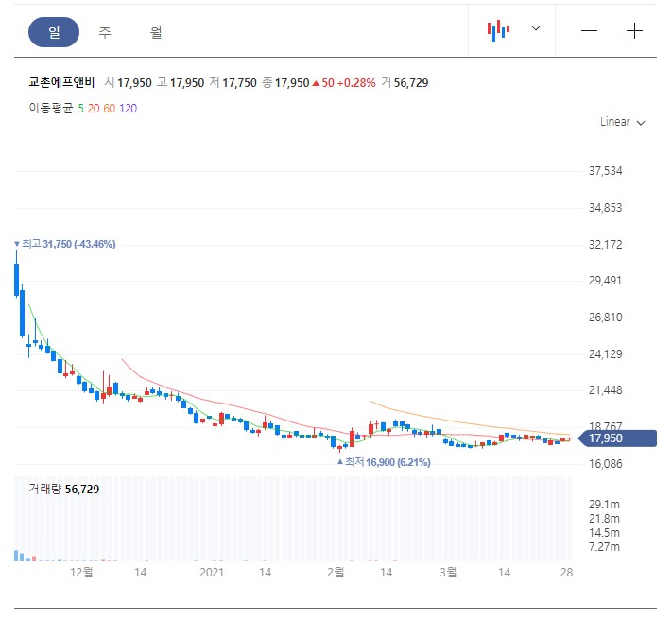Image resolution: width=672 pixels, height=636 pixels.
Task: Click the 21,448 price axis label
Action: coord(605,390)
